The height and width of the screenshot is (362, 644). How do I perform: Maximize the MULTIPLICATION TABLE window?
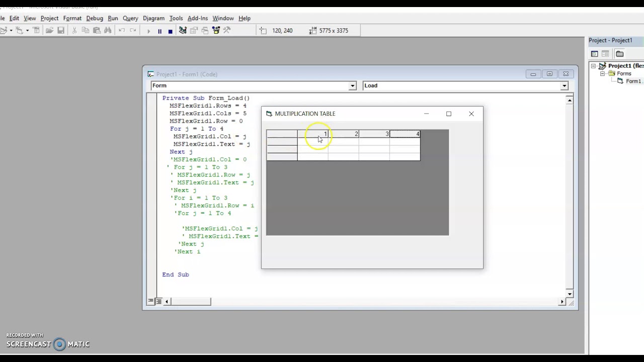[449, 114]
